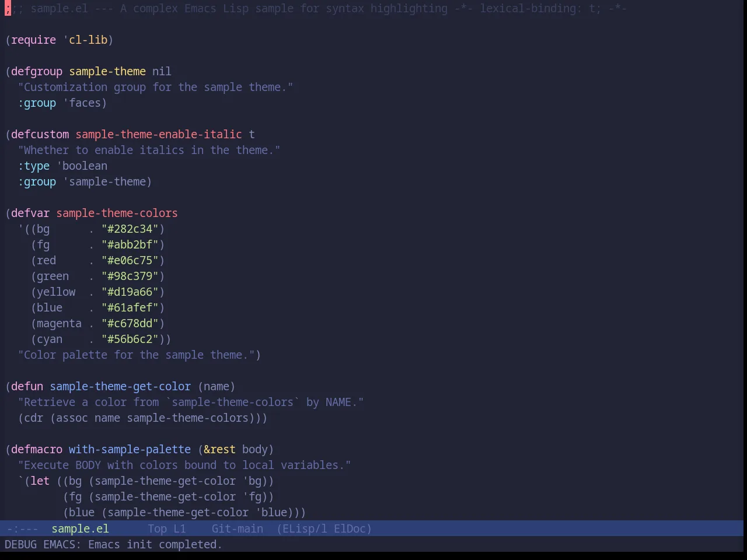Click 'faces' after the first :group

(x=85, y=103)
